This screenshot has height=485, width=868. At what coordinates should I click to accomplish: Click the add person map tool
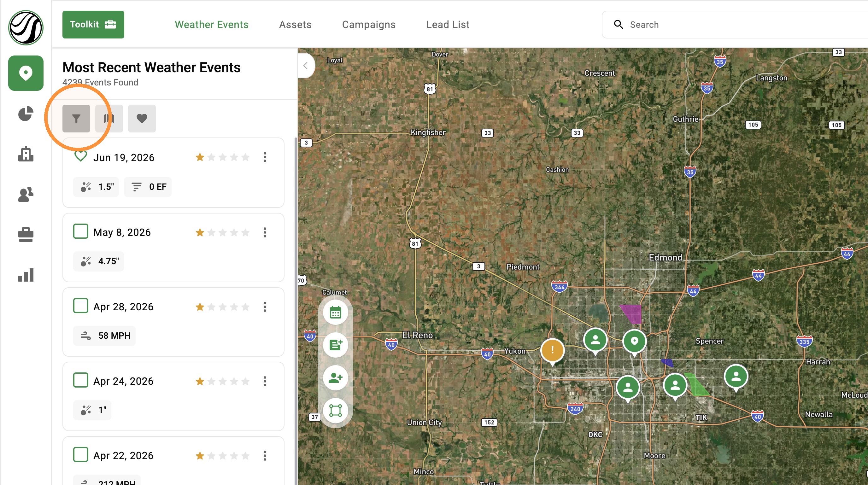click(x=335, y=377)
